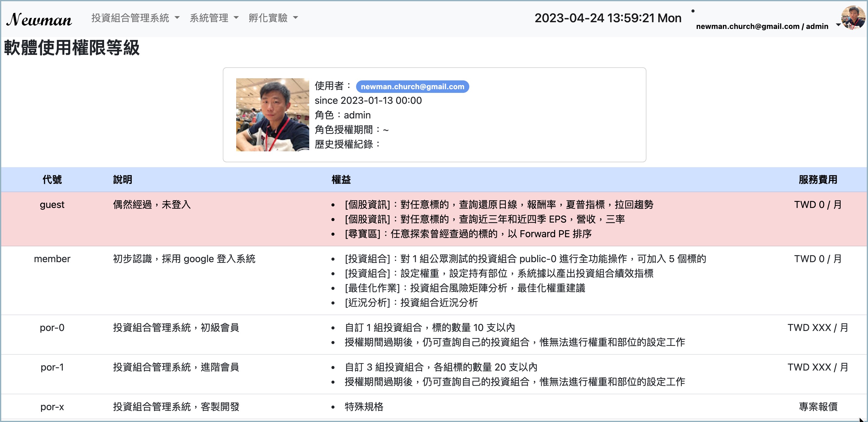The image size is (868, 422).
Task: Click the Newman logo
Action: (x=39, y=19)
